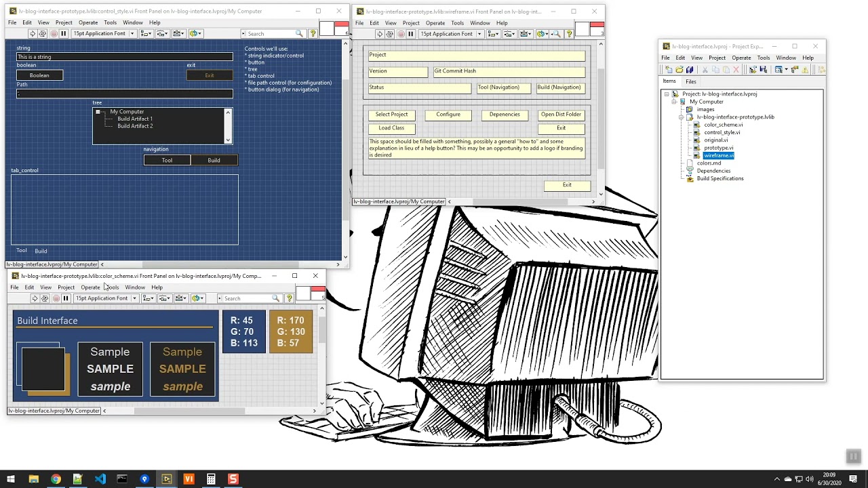Select Build Artifact 2 in tree control

point(135,126)
